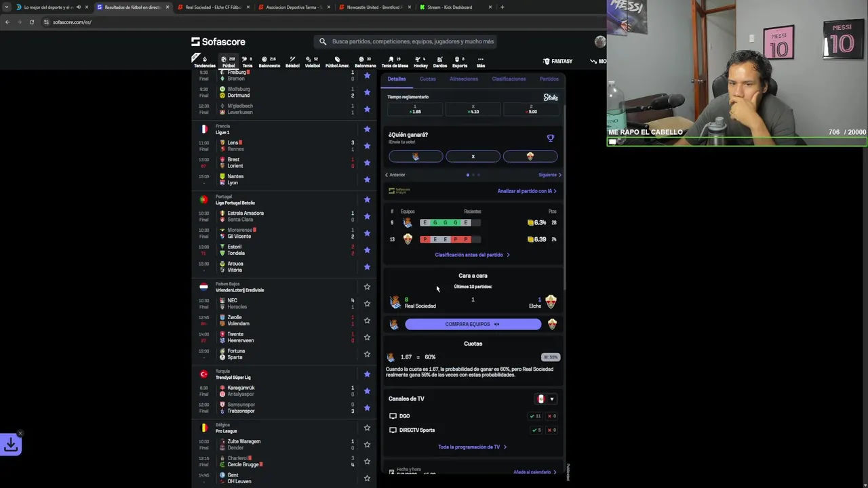Click the Stake sponsor logo

click(x=551, y=98)
